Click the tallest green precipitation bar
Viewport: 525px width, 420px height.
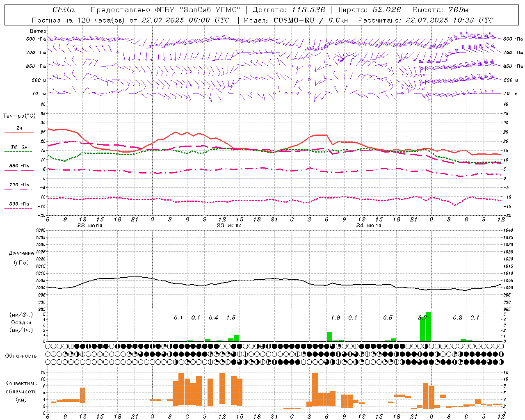428,326
